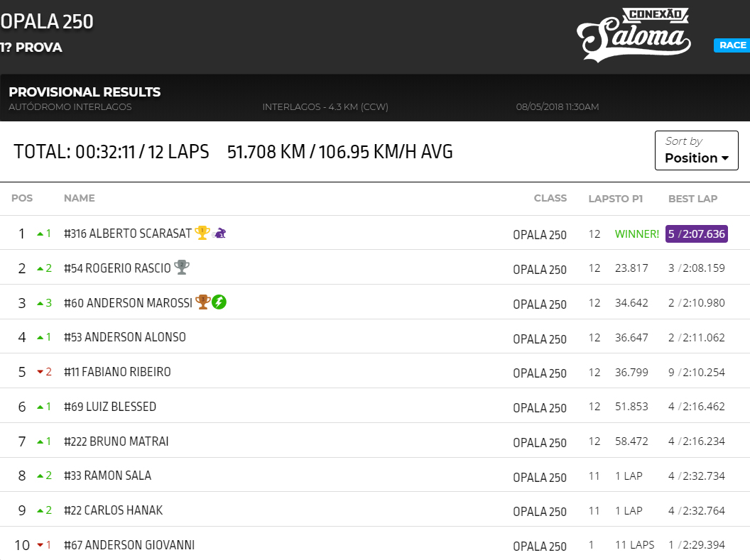Click the blue RACE badge
Screen dimensions: 750x560
click(732, 45)
